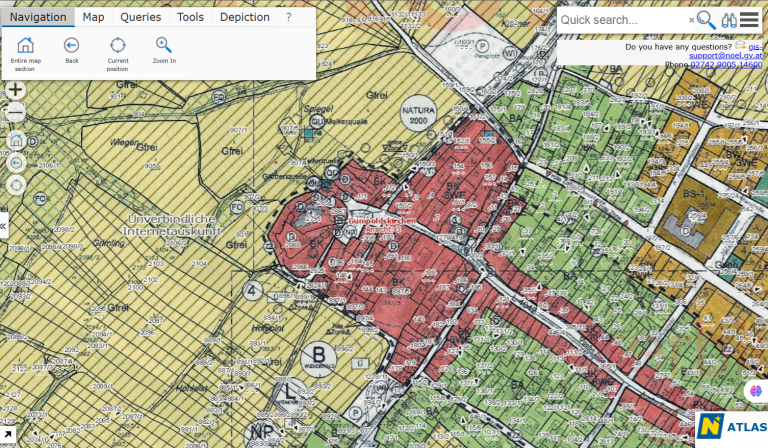Click into the Quick search input field
The height and width of the screenshot is (448, 768).
[620, 20]
